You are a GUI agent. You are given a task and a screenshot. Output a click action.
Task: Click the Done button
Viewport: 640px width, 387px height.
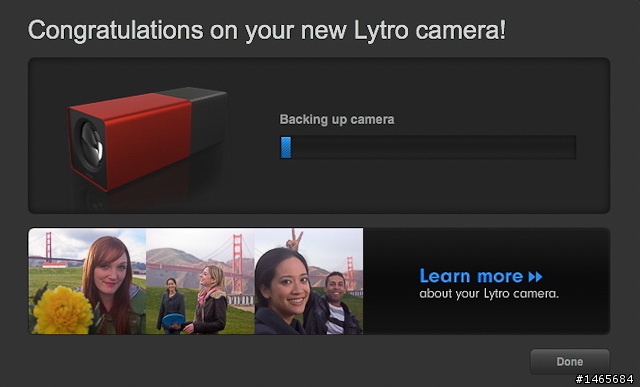pyautogui.click(x=570, y=361)
